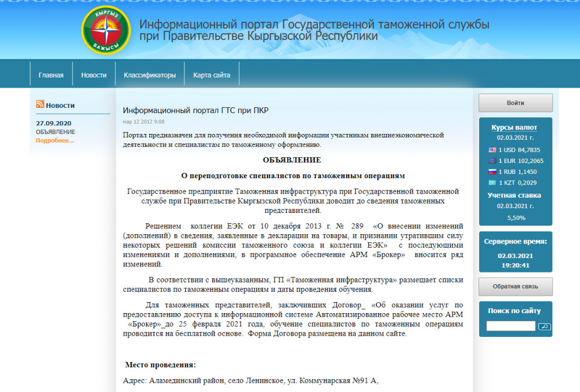Click the Russian flag next to RUB rate
The width and height of the screenshot is (580, 392).
(x=492, y=172)
